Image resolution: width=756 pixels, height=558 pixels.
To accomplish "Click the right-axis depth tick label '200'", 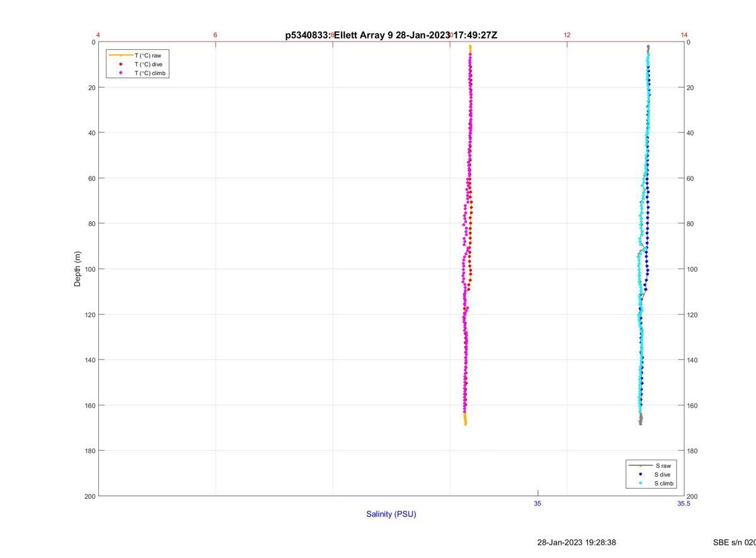I will (x=692, y=496).
